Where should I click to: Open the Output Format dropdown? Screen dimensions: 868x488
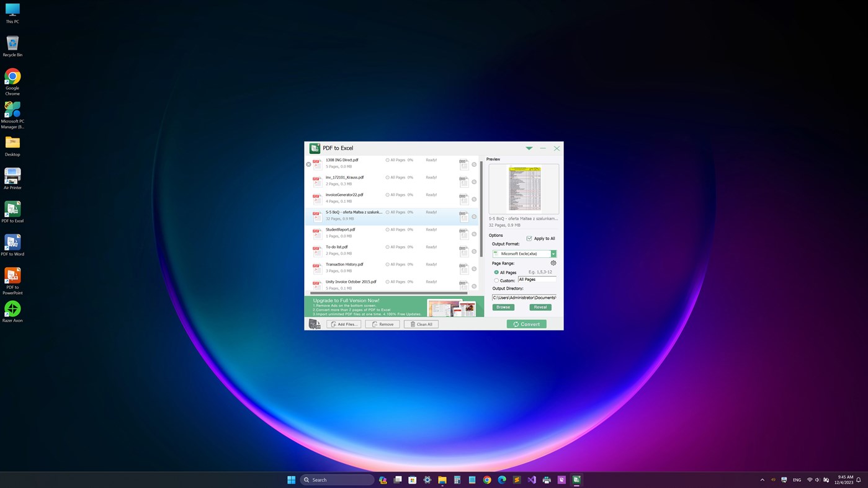[552, 253]
